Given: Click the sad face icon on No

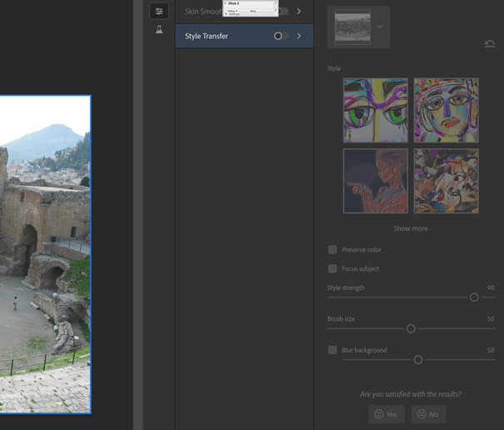Looking at the screenshot, I should [422, 414].
